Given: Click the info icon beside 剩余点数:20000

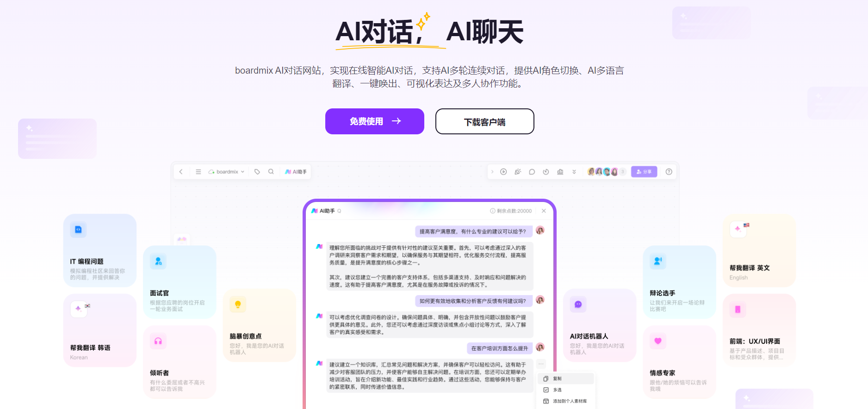Looking at the screenshot, I should click(x=493, y=211).
